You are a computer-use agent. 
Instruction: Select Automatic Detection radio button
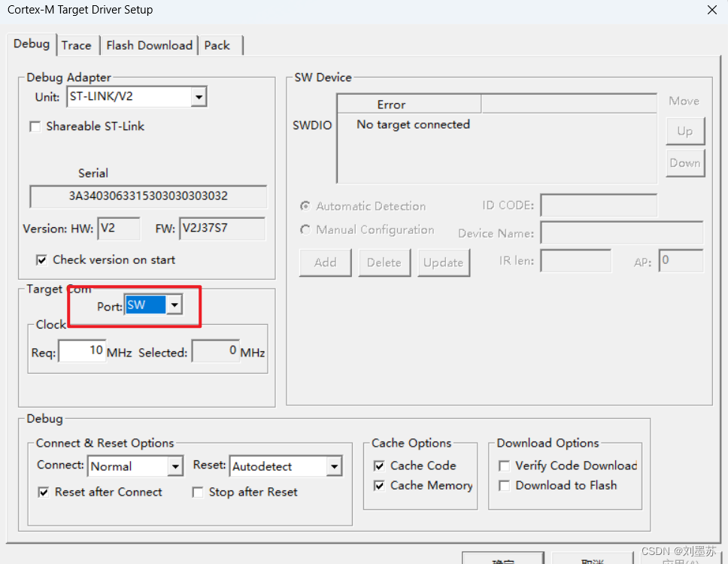305,205
